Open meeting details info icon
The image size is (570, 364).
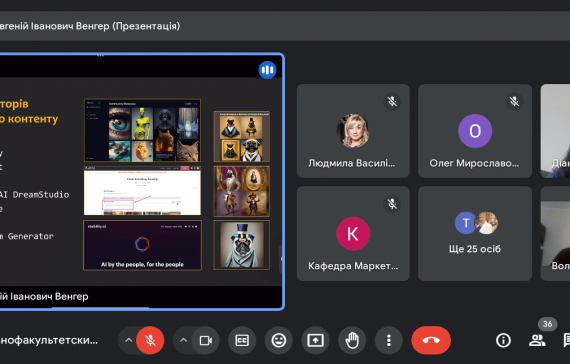(503, 340)
